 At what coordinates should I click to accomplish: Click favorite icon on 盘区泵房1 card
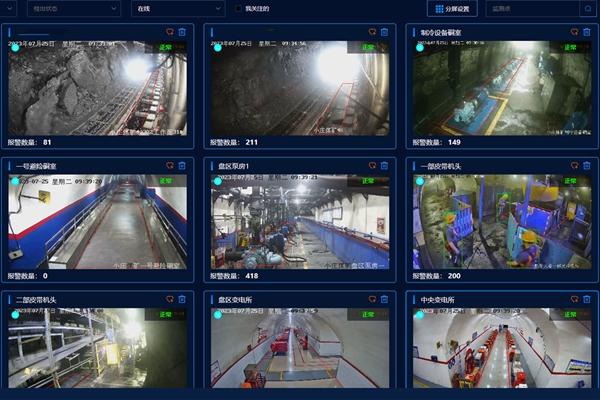(372, 165)
